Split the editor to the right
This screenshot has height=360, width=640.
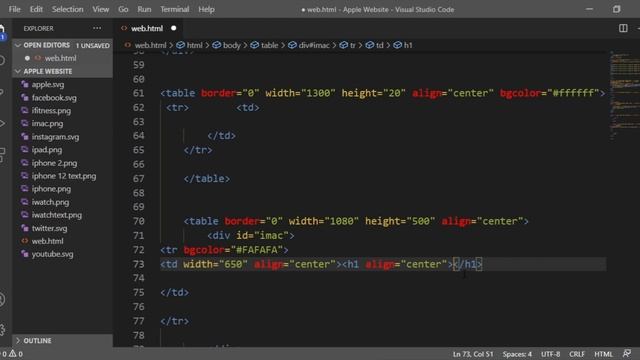(623, 28)
